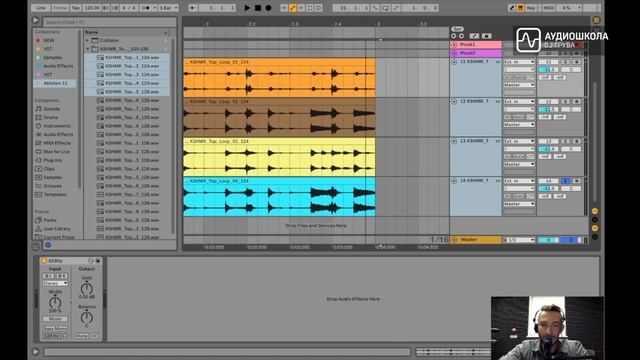The image size is (640, 360).
Task: Click the Utility Width knob
Action: click(x=55, y=302)
